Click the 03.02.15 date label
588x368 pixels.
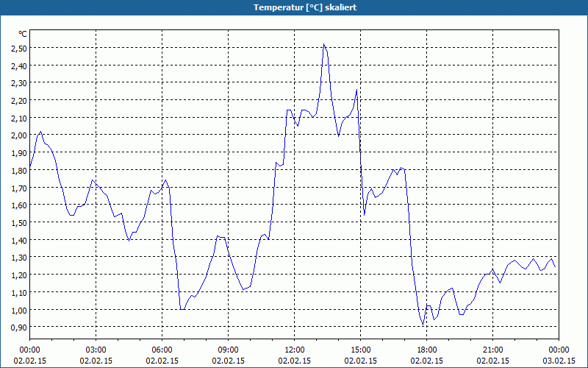pyautogui.click(x=559, y=361)
